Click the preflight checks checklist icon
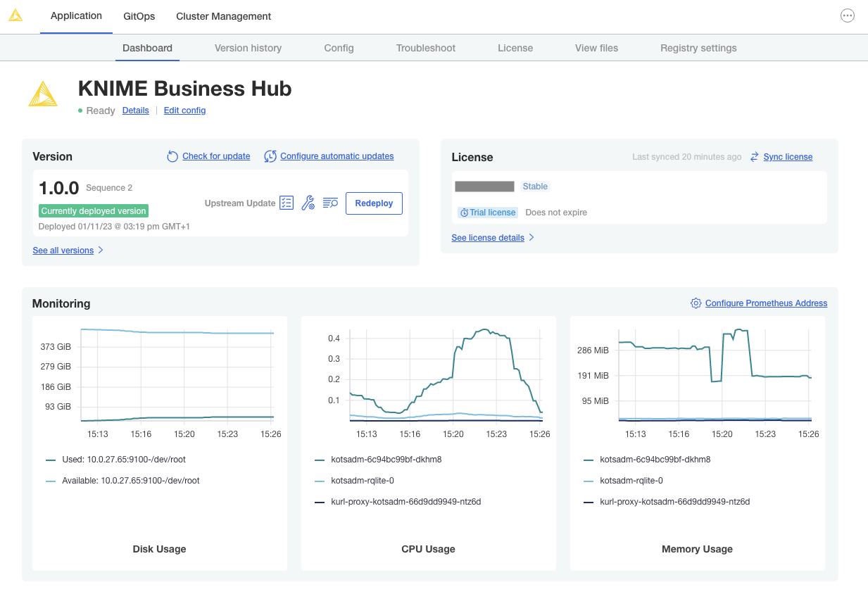The height and width of the screenshot is (594, 868). point(287,203)
